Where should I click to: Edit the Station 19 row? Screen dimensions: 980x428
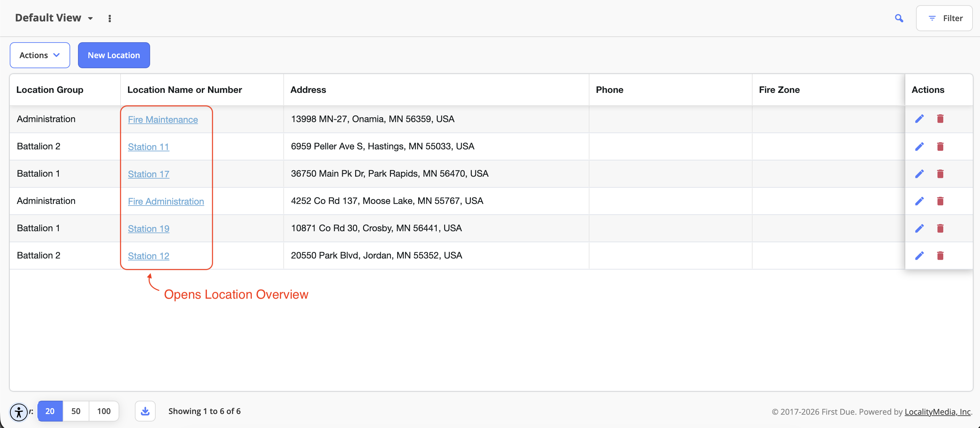[x=920, y=228]
